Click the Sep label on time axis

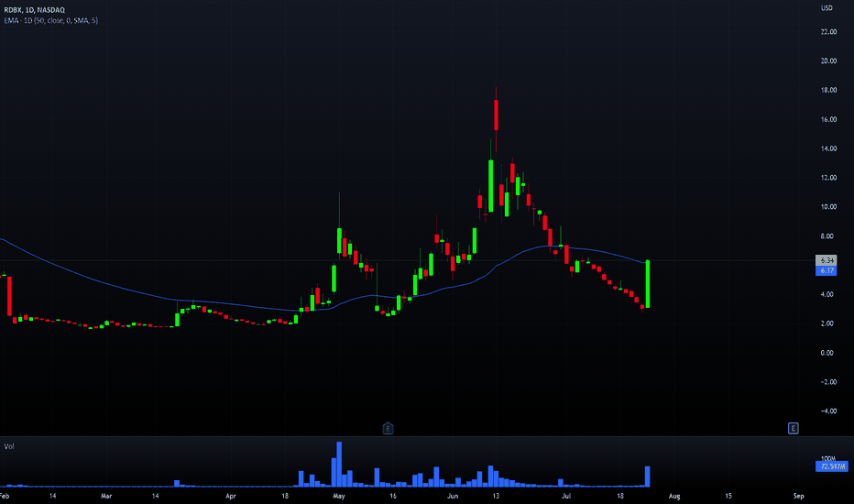pos(798,497)
